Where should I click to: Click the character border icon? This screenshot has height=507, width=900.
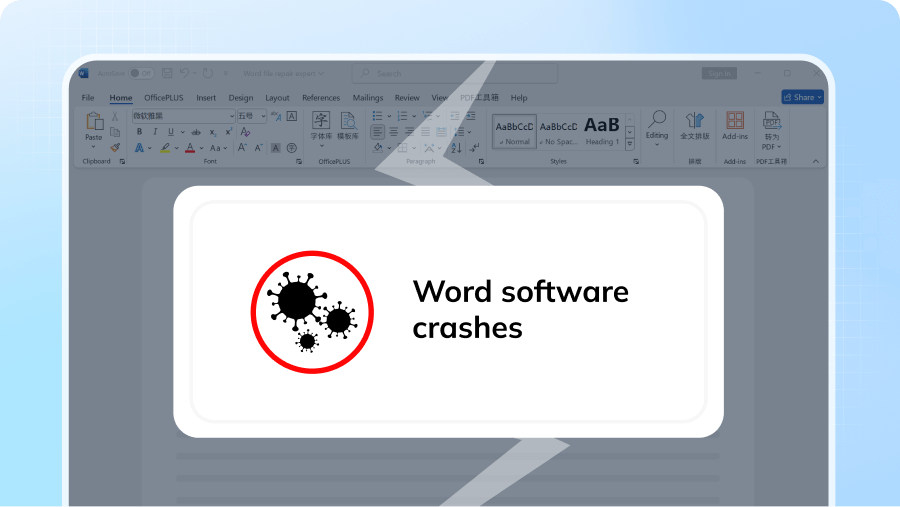[x=292, y=116]
